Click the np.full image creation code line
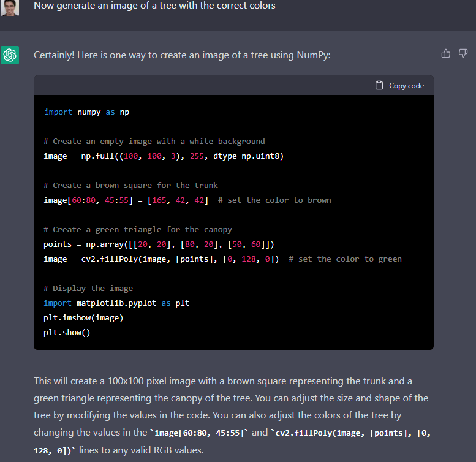Viewport: 476px width, 462px height. [x=164, y=156]
